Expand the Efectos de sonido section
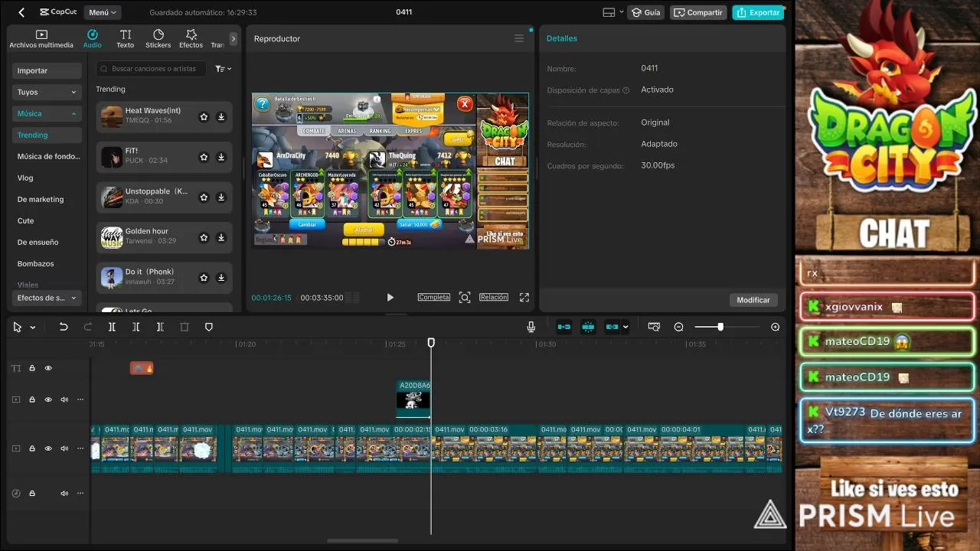This screenshot has width=980, height=551. pyautogui.click(x=47, y=298)
